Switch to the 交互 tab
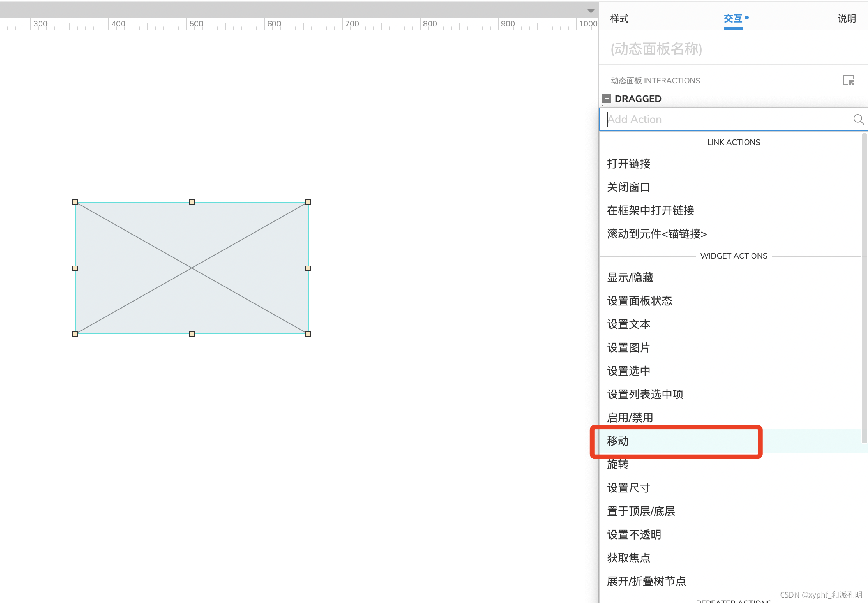868x603 pixels. (733, 18)
